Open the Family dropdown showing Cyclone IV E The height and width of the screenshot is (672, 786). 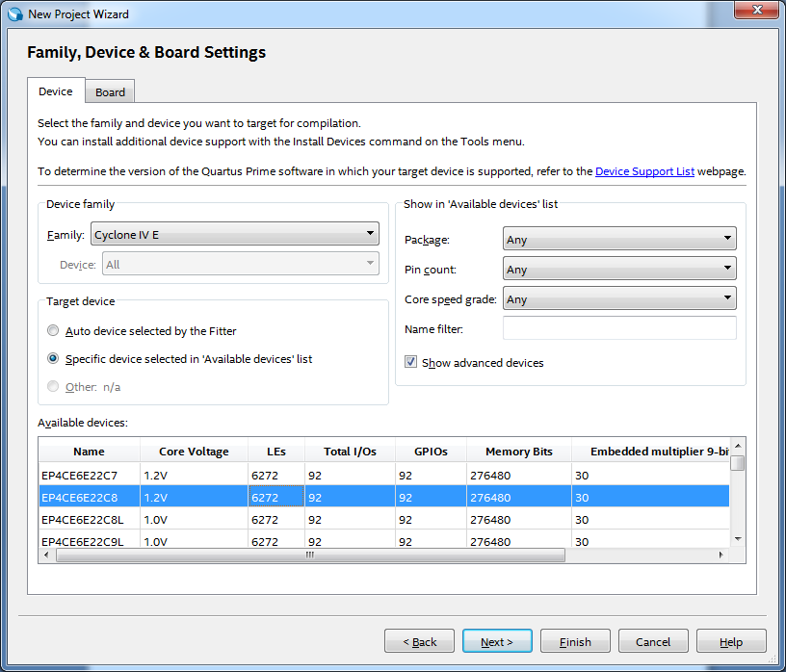pyautogui.click(x=235, y=234)
